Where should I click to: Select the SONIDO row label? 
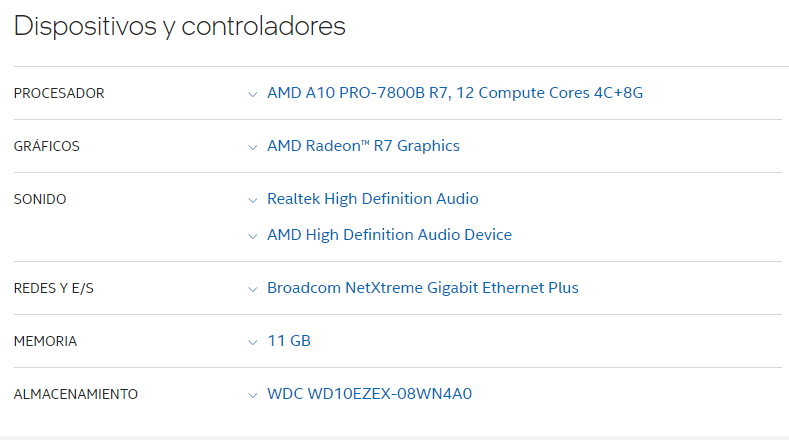[x=40, y=199]
